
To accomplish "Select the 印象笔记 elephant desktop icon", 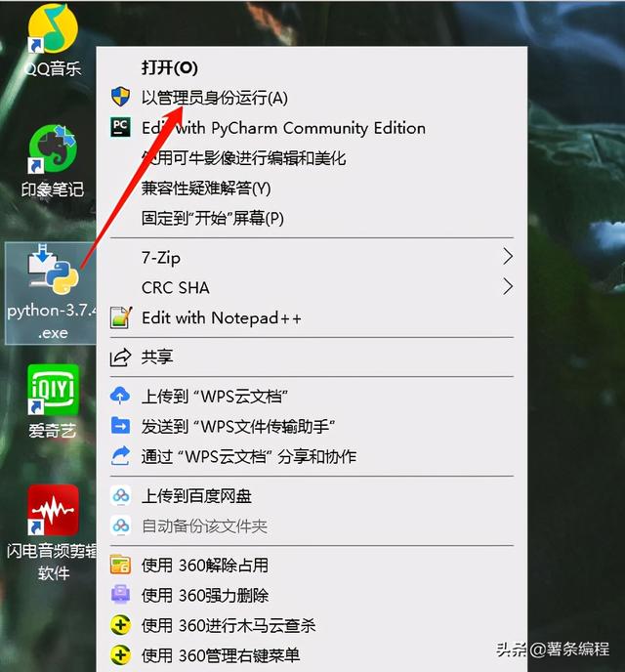I will pos(53,149).
